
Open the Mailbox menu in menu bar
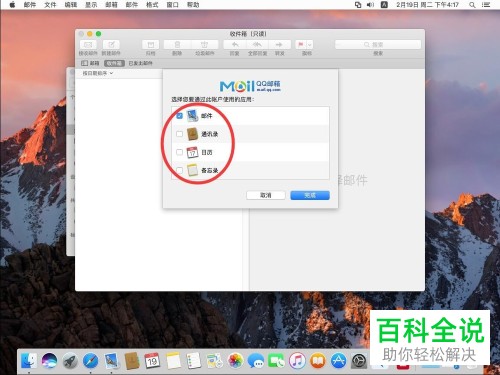[x=111, y=5]
